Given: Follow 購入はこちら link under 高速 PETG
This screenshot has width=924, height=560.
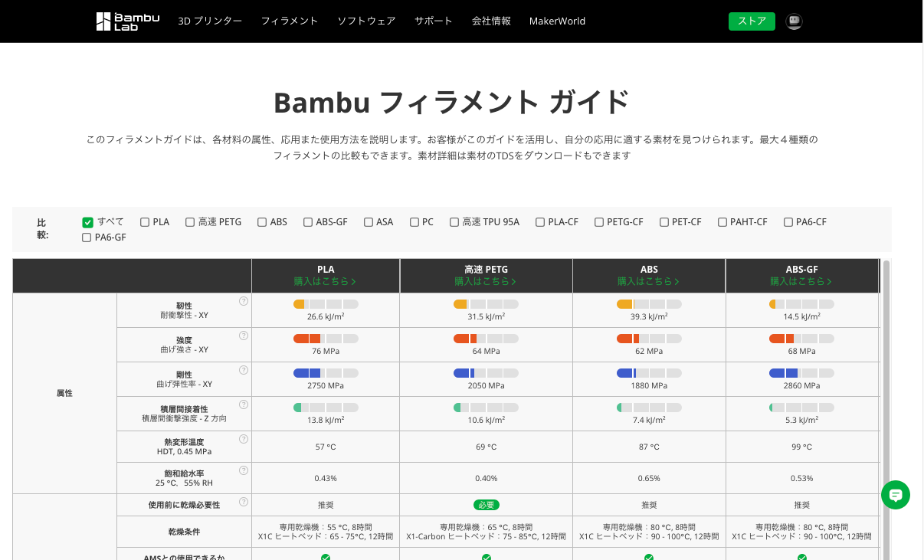Looking at the screenshot, I should tap(486, 281).
